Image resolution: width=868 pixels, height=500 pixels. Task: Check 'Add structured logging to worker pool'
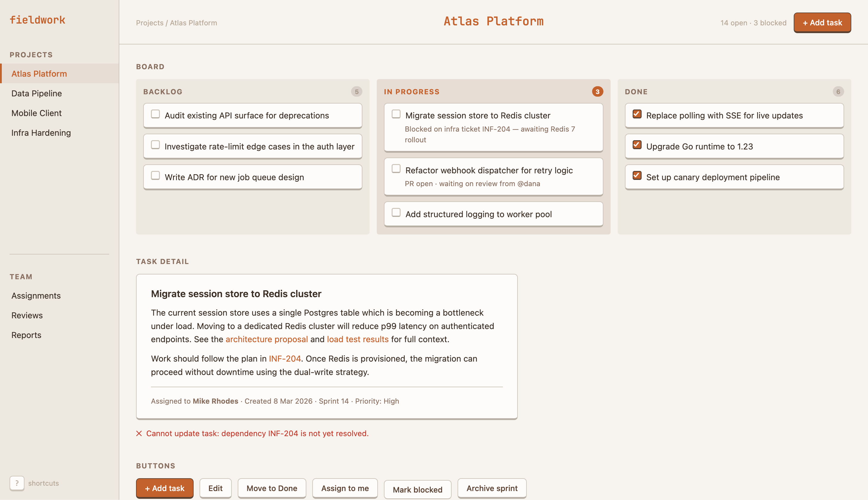coord(396,213)
